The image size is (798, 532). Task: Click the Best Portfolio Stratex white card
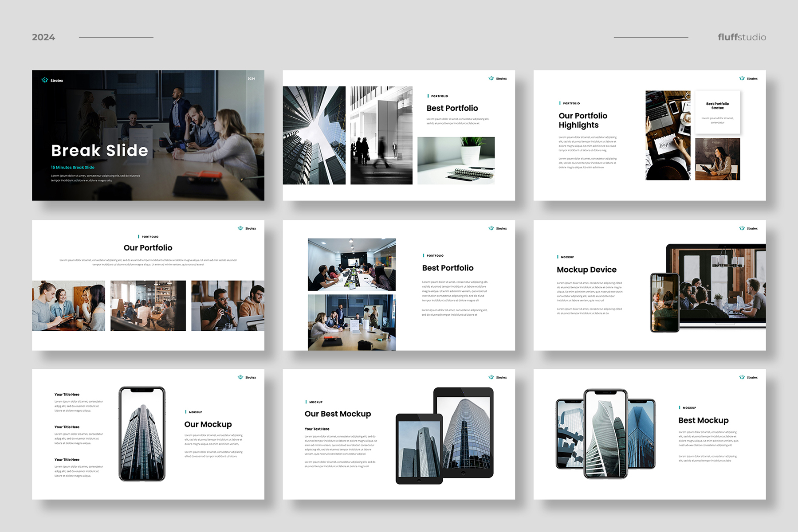(717, 112)
